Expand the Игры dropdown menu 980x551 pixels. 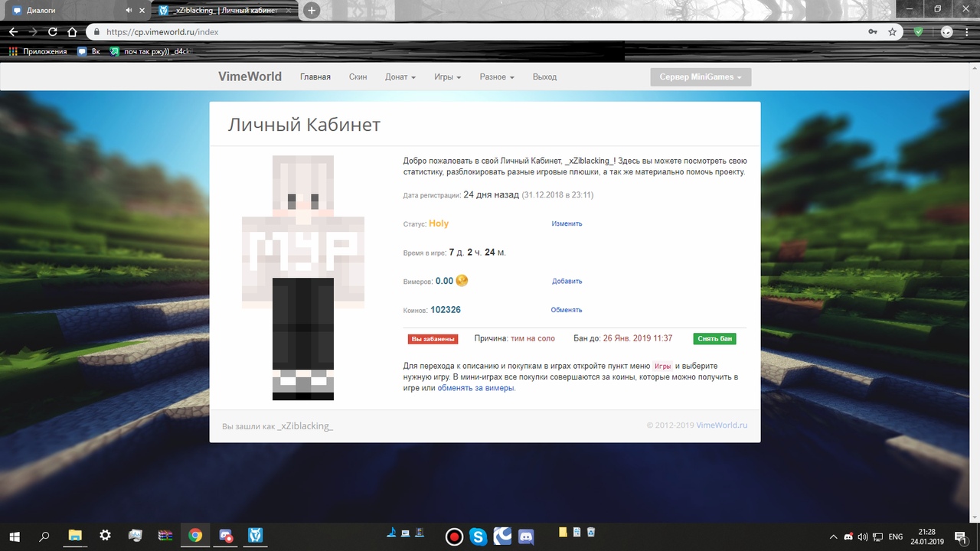coord(447,77)
